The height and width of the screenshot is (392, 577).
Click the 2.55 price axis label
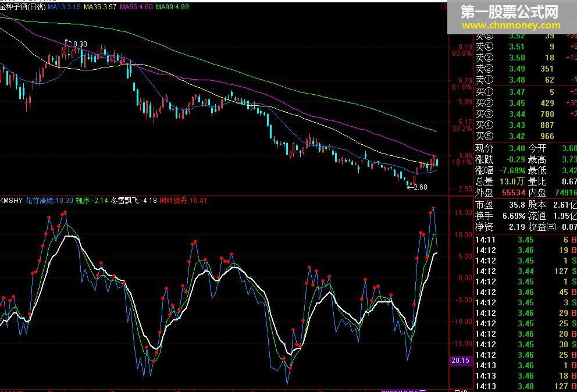pyautogui.click(x=465, y=189)
